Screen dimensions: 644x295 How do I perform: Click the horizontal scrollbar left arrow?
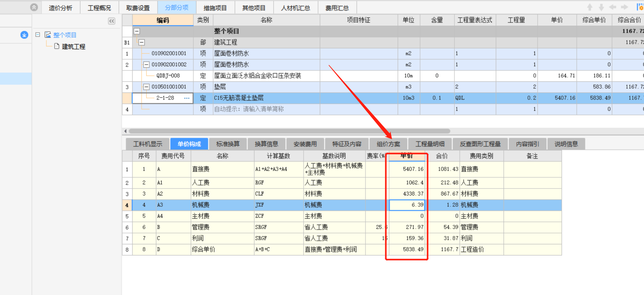coord(125,131)
